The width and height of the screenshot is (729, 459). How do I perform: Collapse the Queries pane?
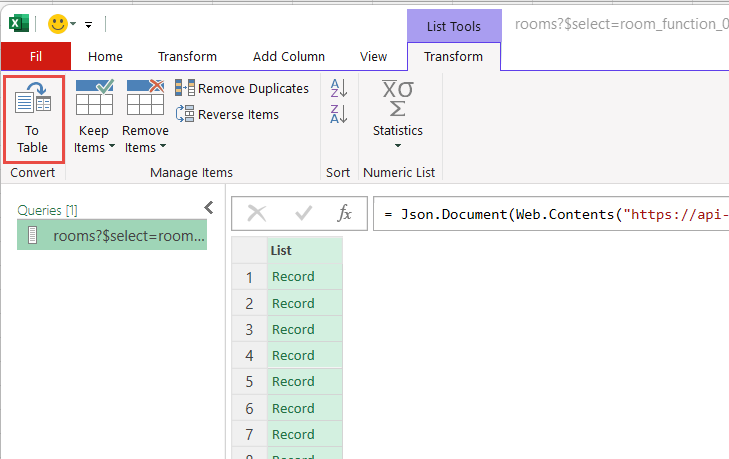coord(208,207)
